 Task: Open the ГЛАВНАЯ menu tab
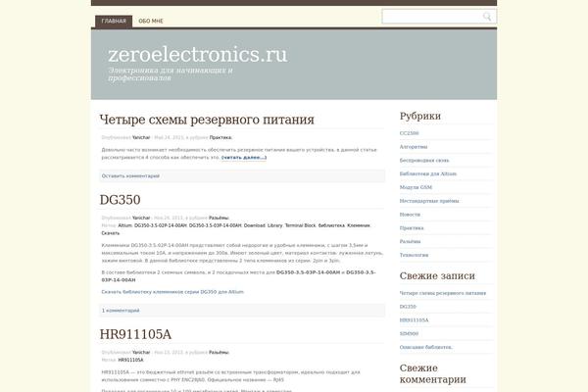(114, 21)
